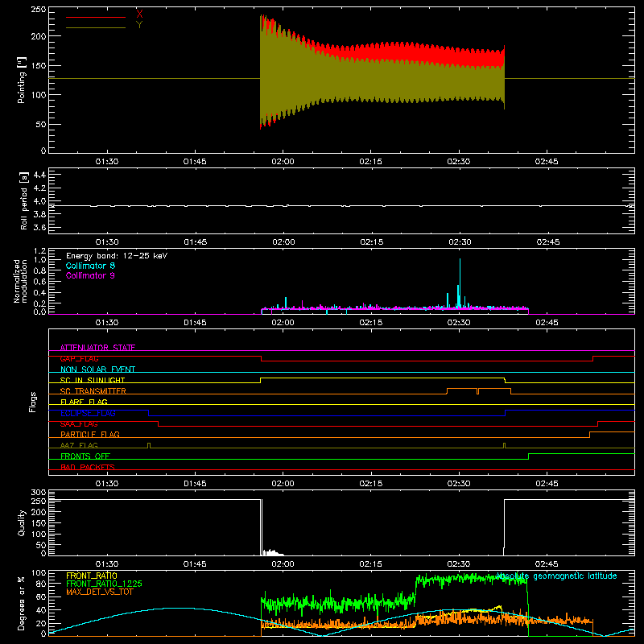Click the red X legend line sample

pos(96,17)
